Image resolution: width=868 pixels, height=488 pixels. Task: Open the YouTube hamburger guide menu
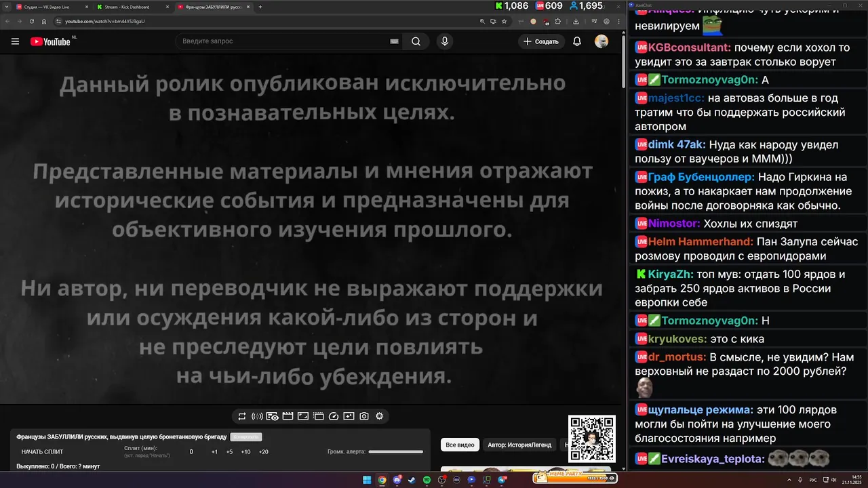click(x=15, y=41)
